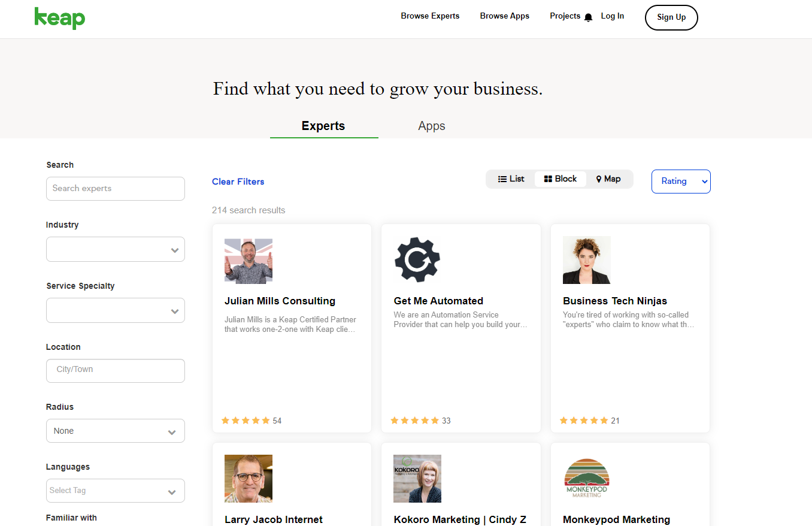Open the Business Tech Ninjas profile photo
The width and height of the screenshot is (812, 526).
[x=587, y=260]
